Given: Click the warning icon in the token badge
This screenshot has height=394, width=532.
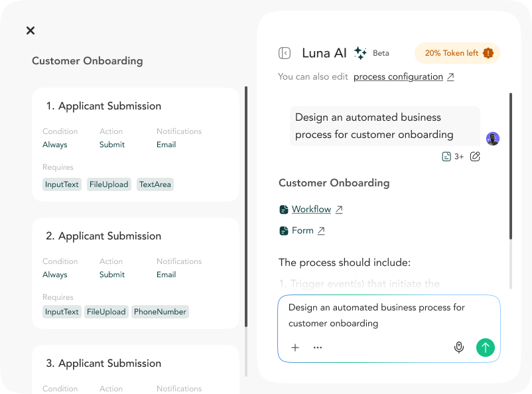Looking at the screenshot, I should click(489, 52).
